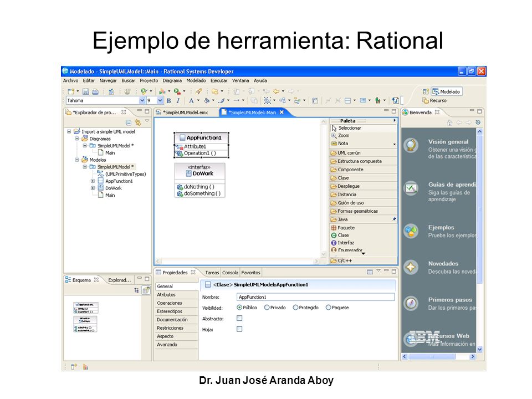Click collapse all icon in Explorador panel
This screenshot has height=399, width=532.
pyautogui.click(x=128, y=122)
